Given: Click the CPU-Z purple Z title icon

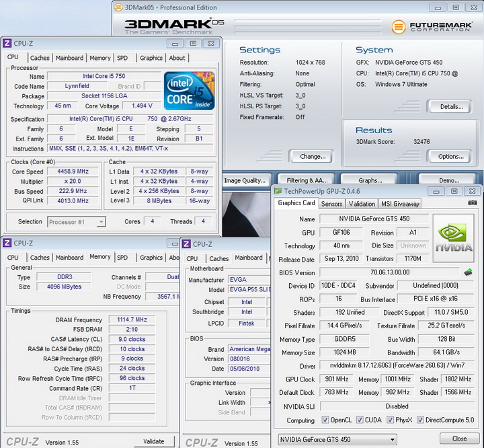Looking at the screenshot, I should tap(7, 43).
